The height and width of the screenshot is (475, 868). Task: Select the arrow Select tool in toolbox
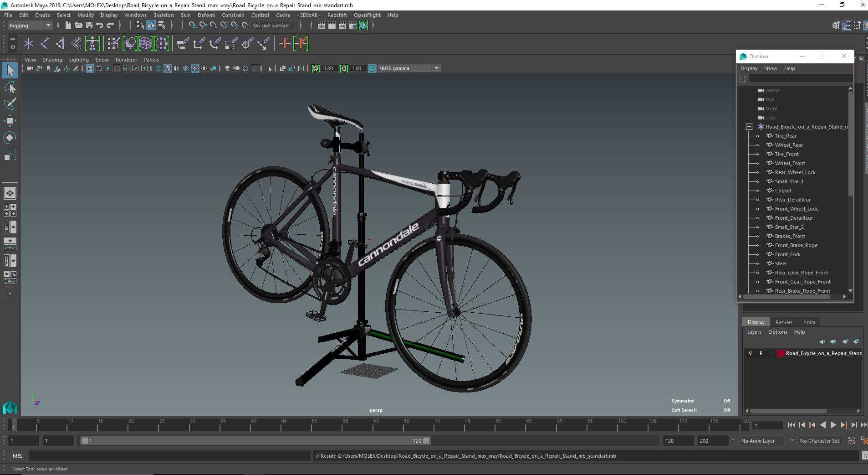tap(10, 70)
